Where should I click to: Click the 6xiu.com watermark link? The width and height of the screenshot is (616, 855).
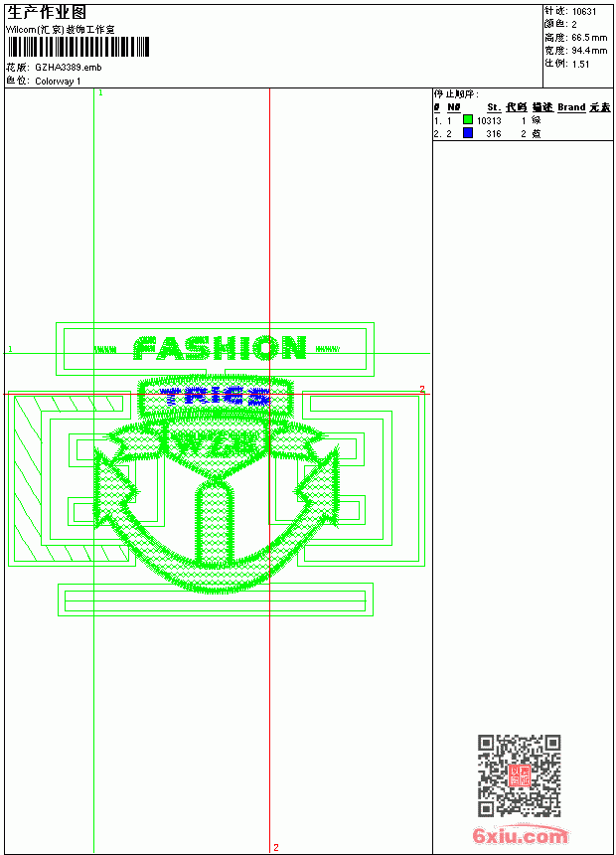[521, 835]
